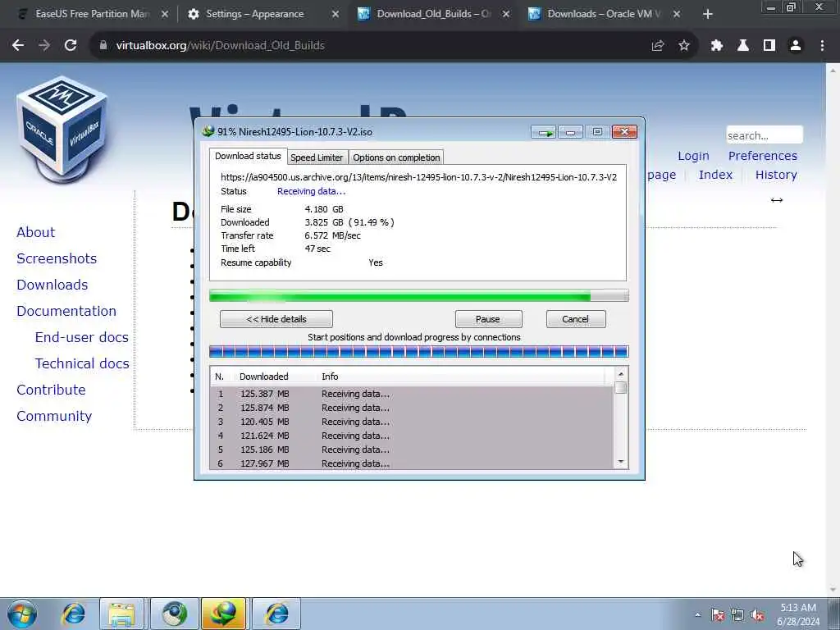Open End-user docs link
This screenshot has width=840, height=630.
82,337
